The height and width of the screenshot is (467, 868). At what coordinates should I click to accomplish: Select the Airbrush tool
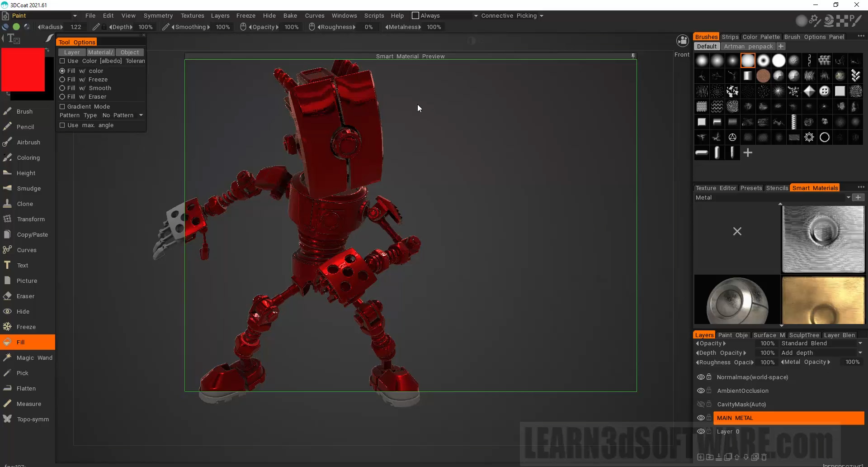click(28, 142)
